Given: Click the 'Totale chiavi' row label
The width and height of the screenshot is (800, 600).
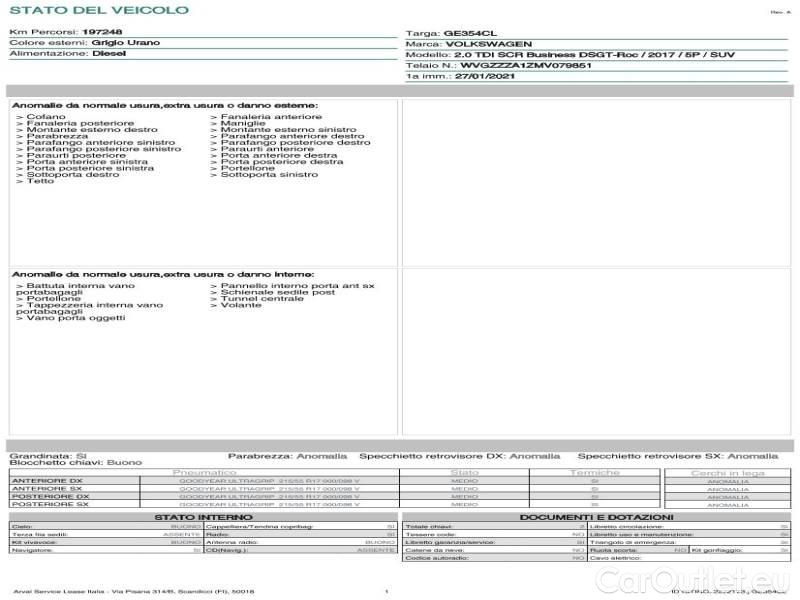Looking at the screenshot, I should coord(429,527).
